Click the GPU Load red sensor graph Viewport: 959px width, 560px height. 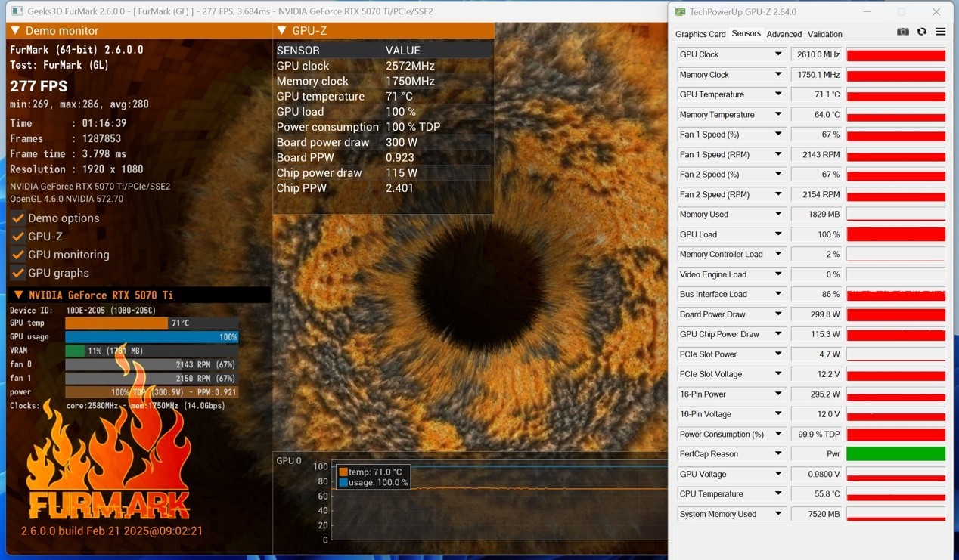coord(895,234)
